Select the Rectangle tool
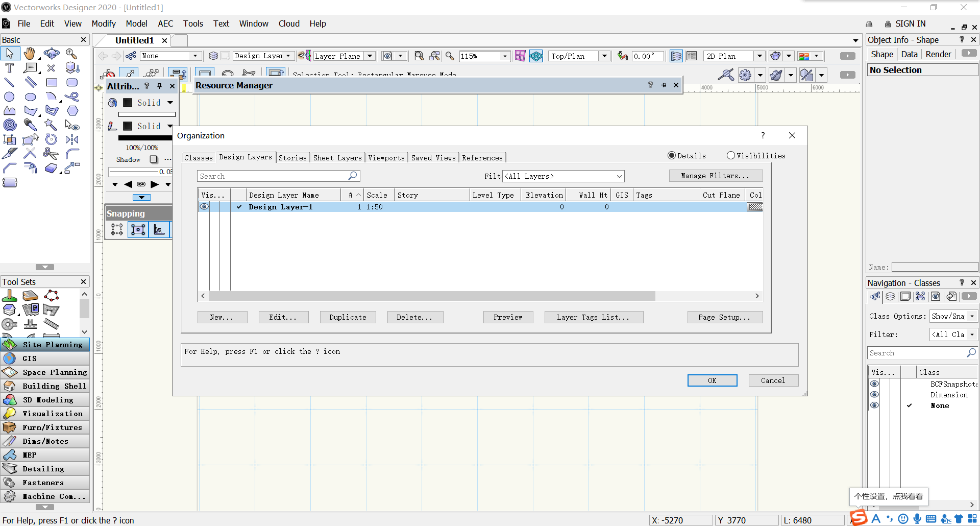 click(52, 82)
